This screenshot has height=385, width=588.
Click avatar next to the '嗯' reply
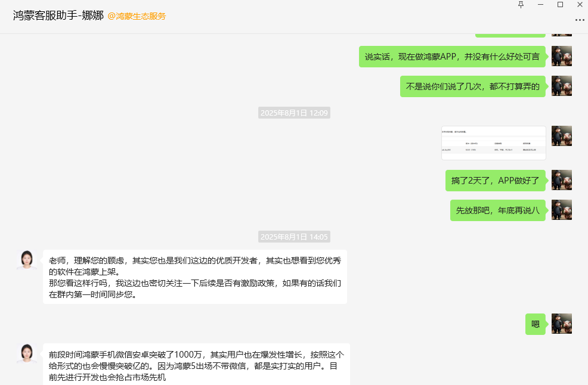[561, 324]
